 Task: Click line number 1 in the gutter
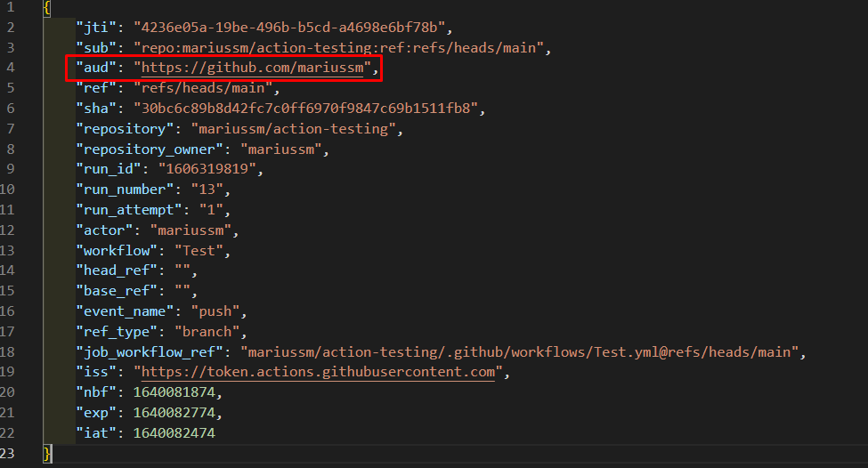pos(10,7)
